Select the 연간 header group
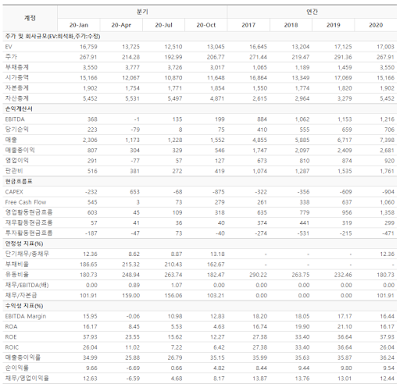Image resolution: width=400 pixels, height=384 pixels. [x=312, y=12]
